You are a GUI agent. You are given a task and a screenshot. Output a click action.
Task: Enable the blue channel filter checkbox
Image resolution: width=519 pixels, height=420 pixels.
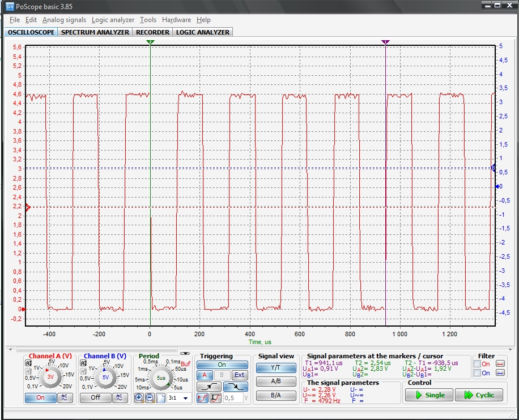pos(478,373)
